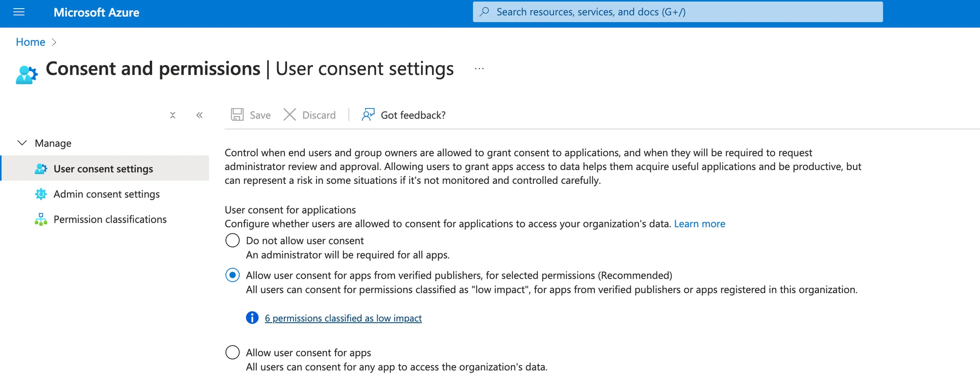The width and height of the screenshot is (980, 385).
Task: Click the Microsoft Azure logo text
Action: (96, 12)
